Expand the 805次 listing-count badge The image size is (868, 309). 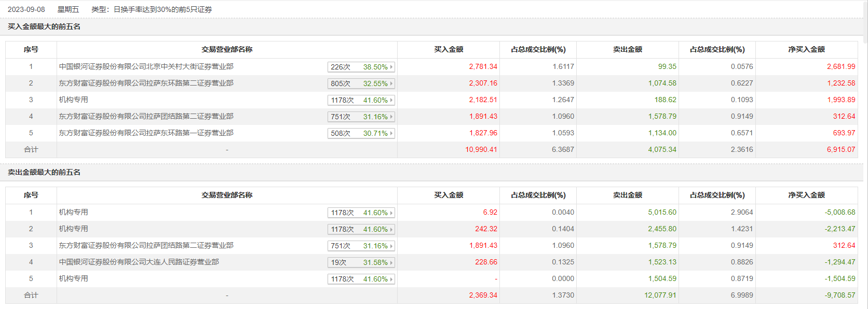pyautogui.click(x=341, y=83)
